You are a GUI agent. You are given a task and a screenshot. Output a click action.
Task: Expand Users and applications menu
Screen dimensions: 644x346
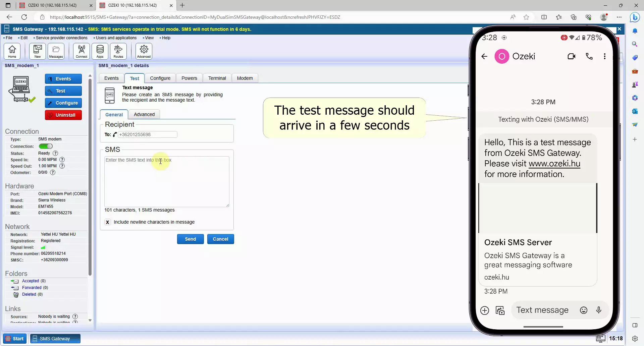[116, 38]
